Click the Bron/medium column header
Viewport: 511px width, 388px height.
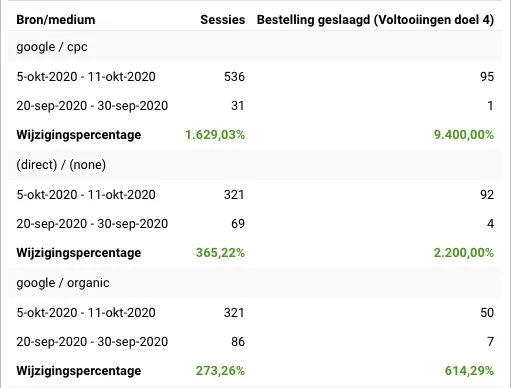point(56,20)
